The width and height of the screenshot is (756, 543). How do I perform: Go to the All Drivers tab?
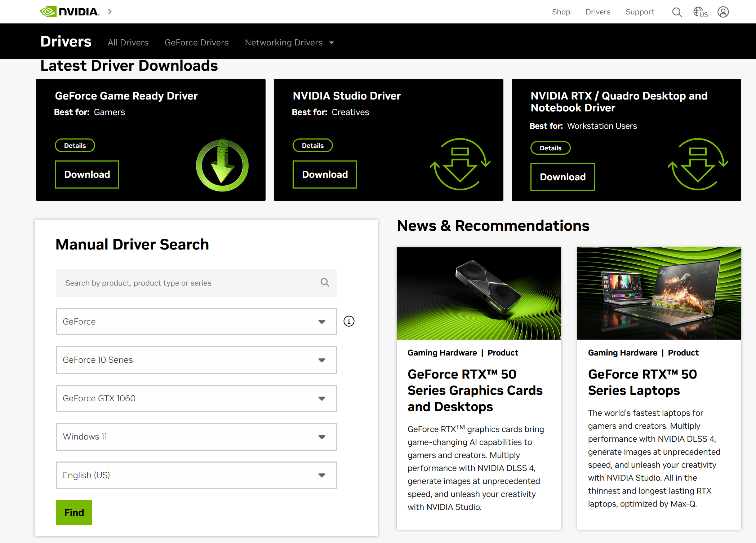coord(128,43)
